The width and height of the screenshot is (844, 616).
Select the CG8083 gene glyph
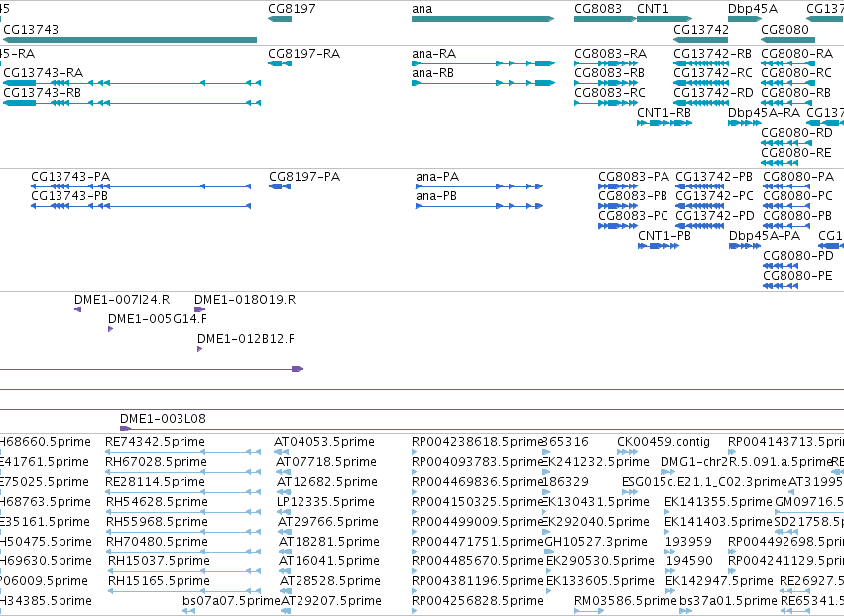click(606, 19)
